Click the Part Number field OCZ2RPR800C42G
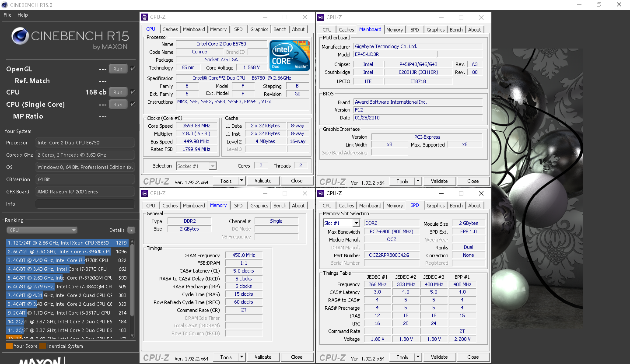The image size is (630, 364). [392, 255]
